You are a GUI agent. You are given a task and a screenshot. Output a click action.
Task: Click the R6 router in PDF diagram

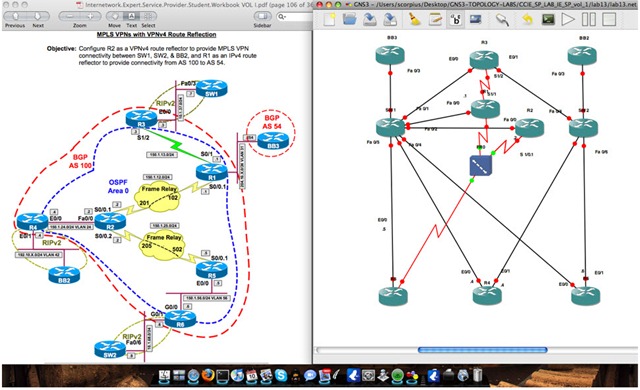(x=180, y=319)
